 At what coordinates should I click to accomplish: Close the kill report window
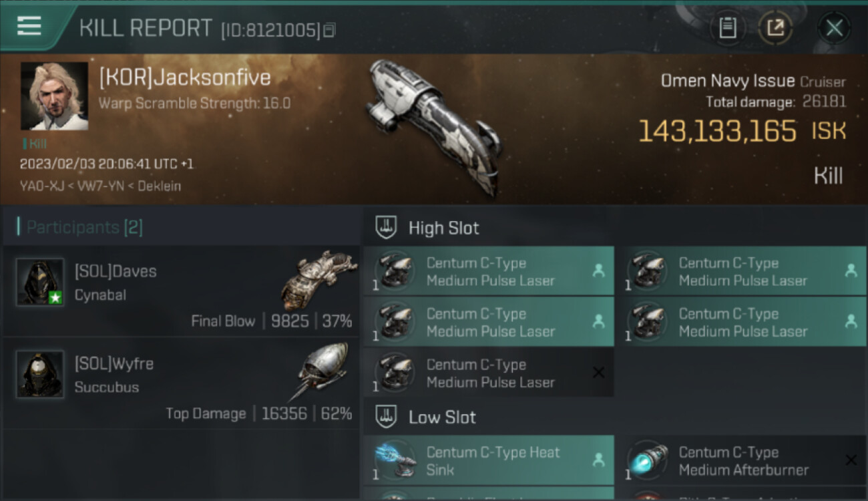pos(834,28)
